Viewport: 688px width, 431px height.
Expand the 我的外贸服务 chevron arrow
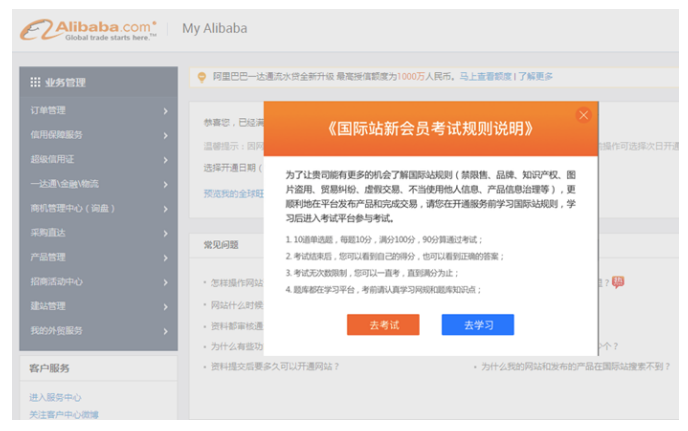(165, 331)
